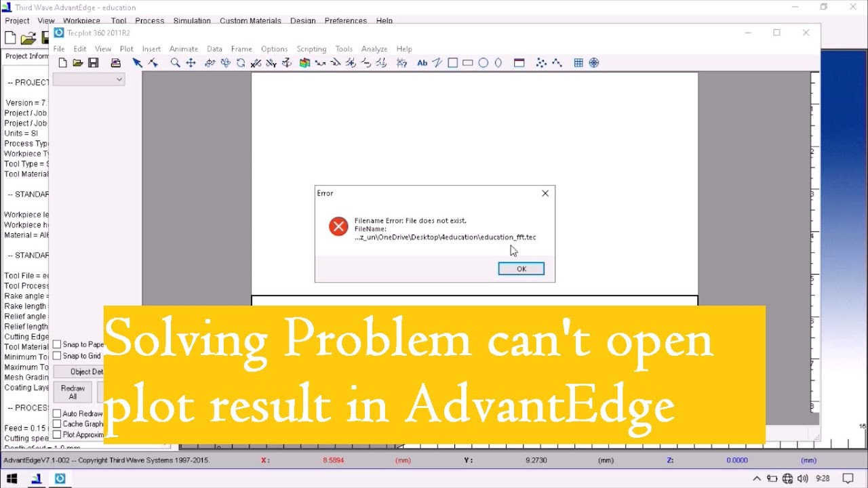Click AdvantEdge Open Project folder icon
The image size is (868, 488).
coord(28,38)
